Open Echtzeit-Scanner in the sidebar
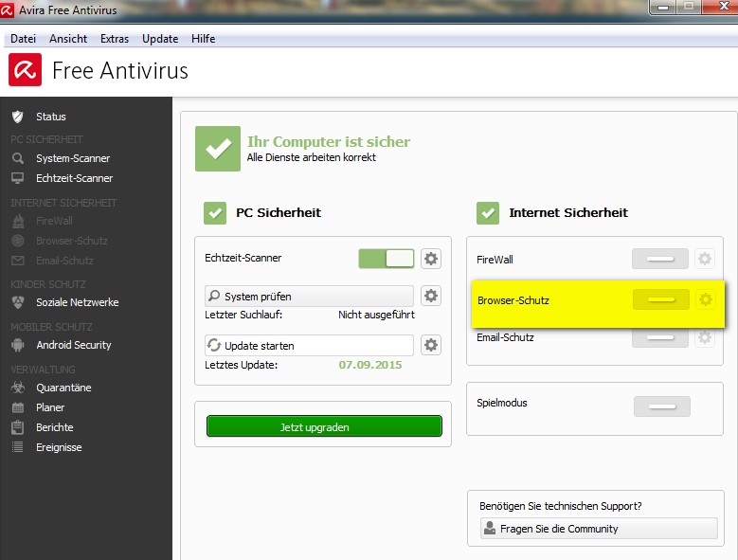The width and height of the screenshot is (738, 560). point(74,178)
